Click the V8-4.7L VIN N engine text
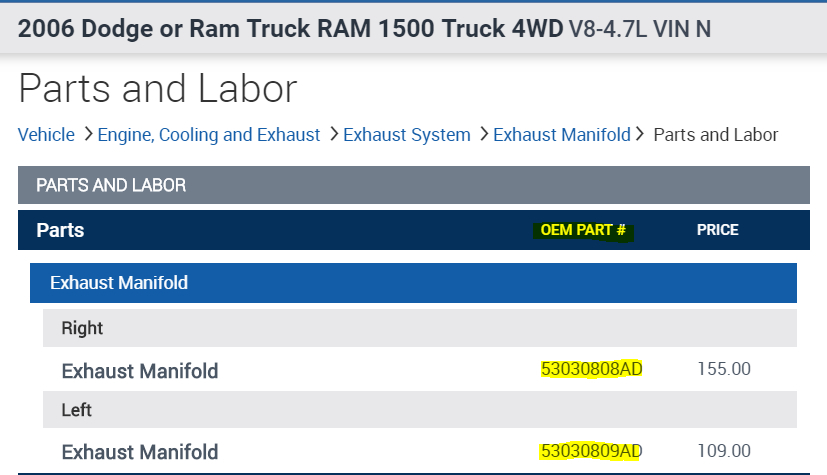The height and width of the screenshot is (475, 827). (640, 29)
